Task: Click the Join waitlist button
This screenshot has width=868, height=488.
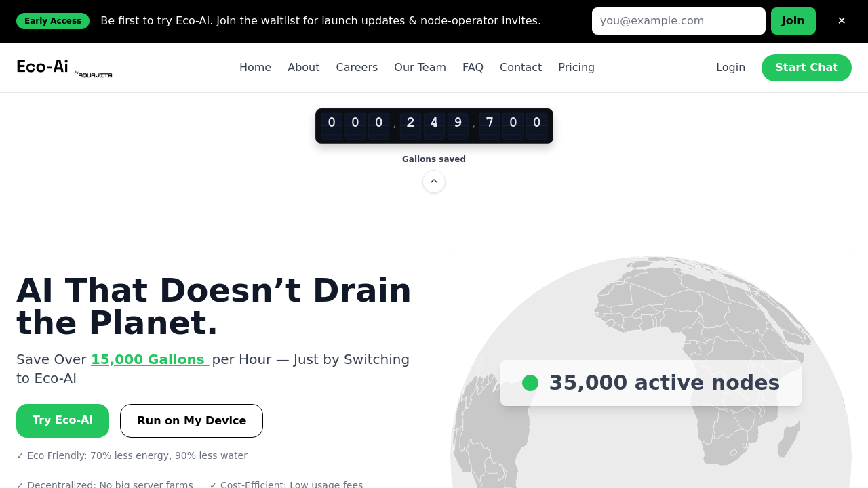Action: click(x=793, y=21)
